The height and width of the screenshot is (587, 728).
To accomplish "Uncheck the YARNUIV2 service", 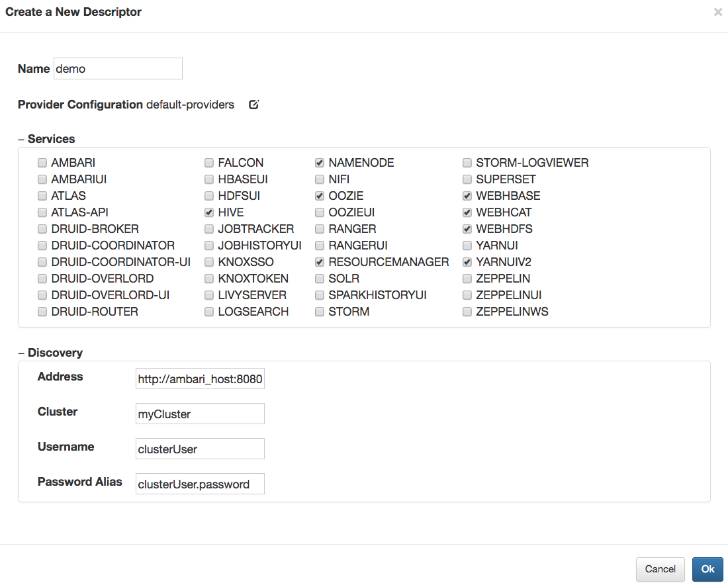I will click(x=467, y=262).
